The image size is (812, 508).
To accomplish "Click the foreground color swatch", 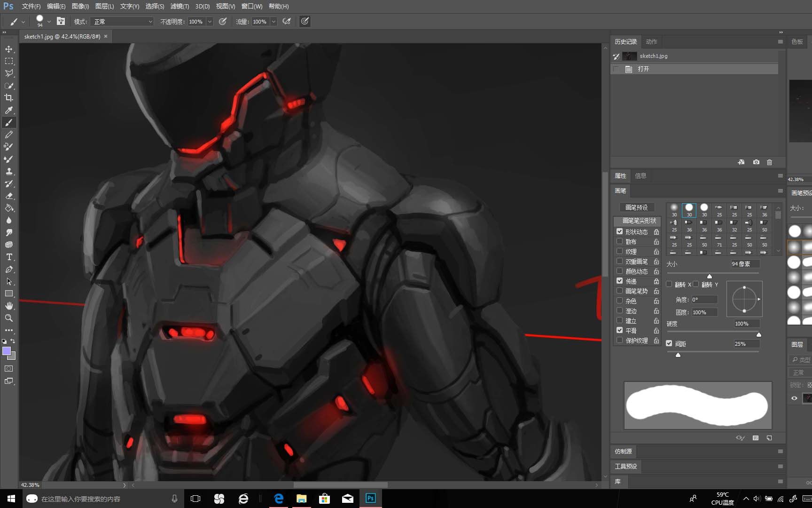I will [x=7, y=351].
